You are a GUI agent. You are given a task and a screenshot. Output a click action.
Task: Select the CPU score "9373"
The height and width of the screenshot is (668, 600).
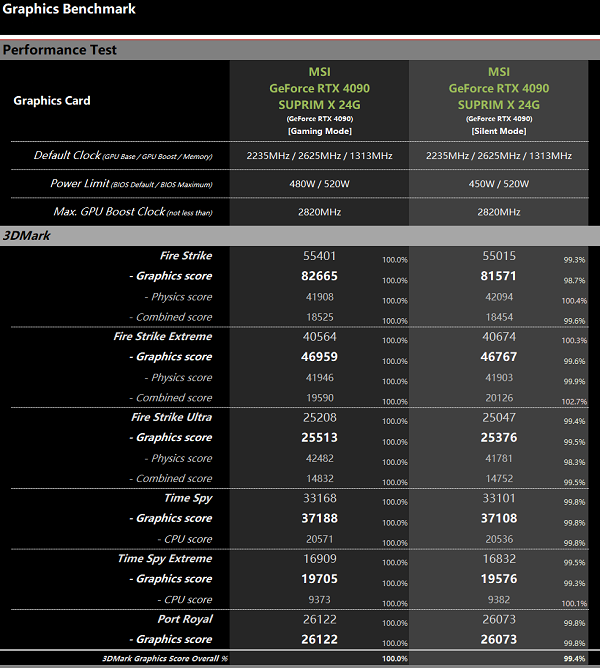point(319,600)
